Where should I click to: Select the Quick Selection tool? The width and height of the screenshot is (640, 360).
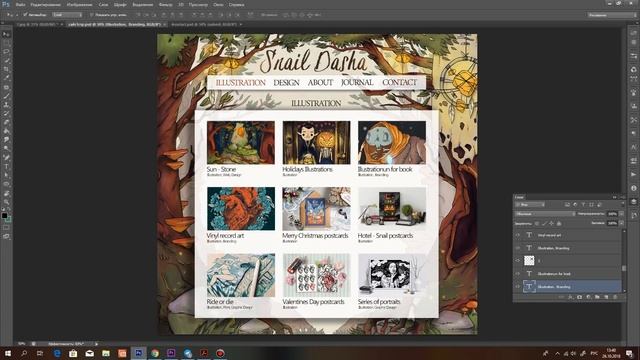pyautogui.click(x=6, y=60)
